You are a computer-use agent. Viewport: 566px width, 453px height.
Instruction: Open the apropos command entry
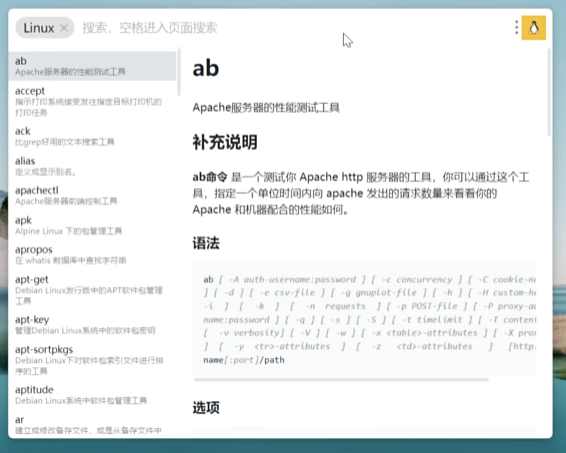(x=92, y=255)
